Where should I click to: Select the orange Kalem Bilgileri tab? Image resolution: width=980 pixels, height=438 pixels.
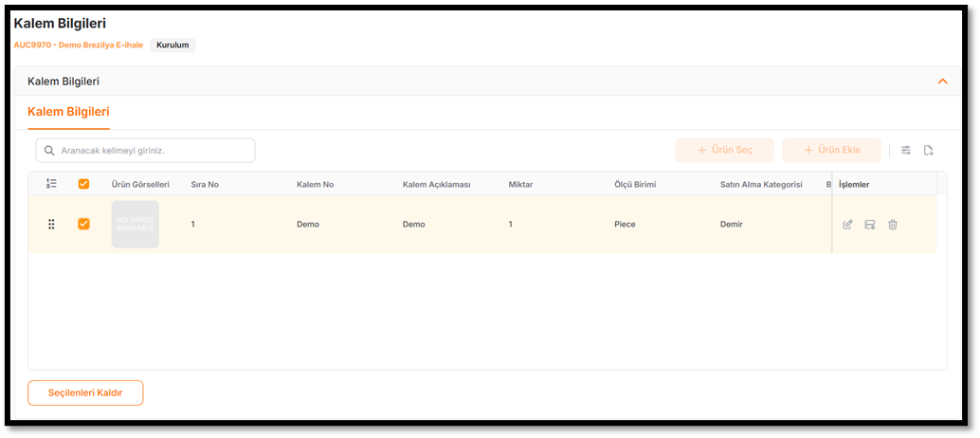click(68, 112)
